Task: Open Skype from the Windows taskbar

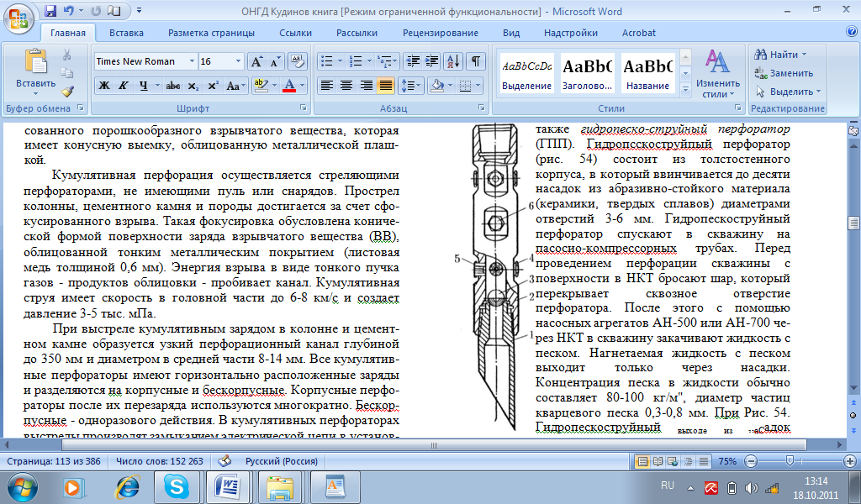Action: tap(177, 486)
